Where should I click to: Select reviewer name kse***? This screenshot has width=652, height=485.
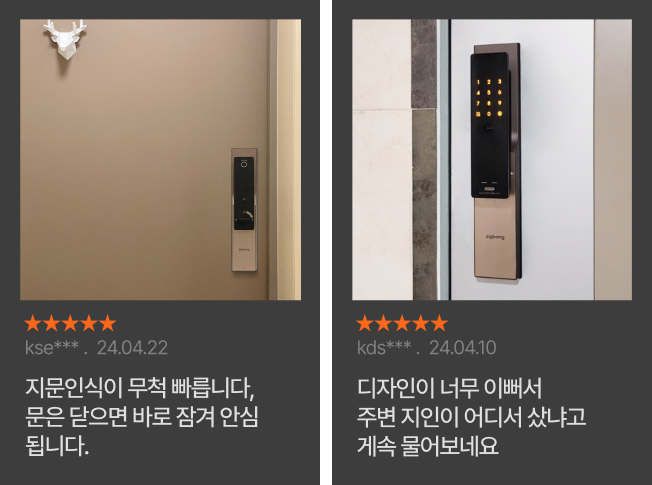tap(52, 348)
